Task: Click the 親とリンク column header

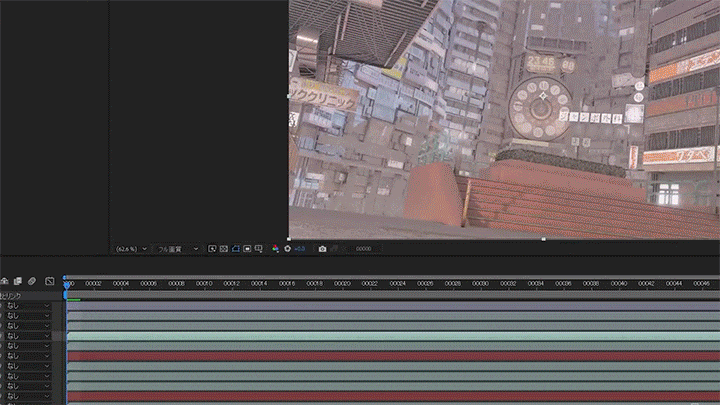Action: pyautogui.click(x=11, y=296)
